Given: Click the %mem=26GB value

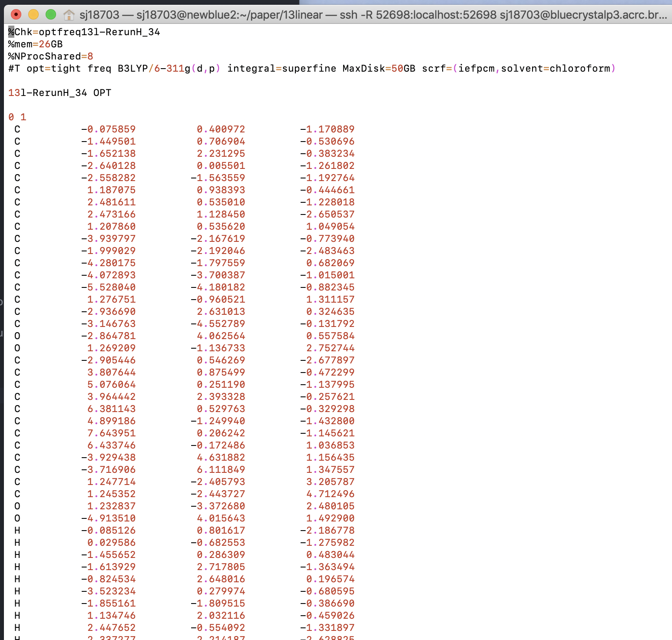Looking at the screenshot, I should 36,44.
